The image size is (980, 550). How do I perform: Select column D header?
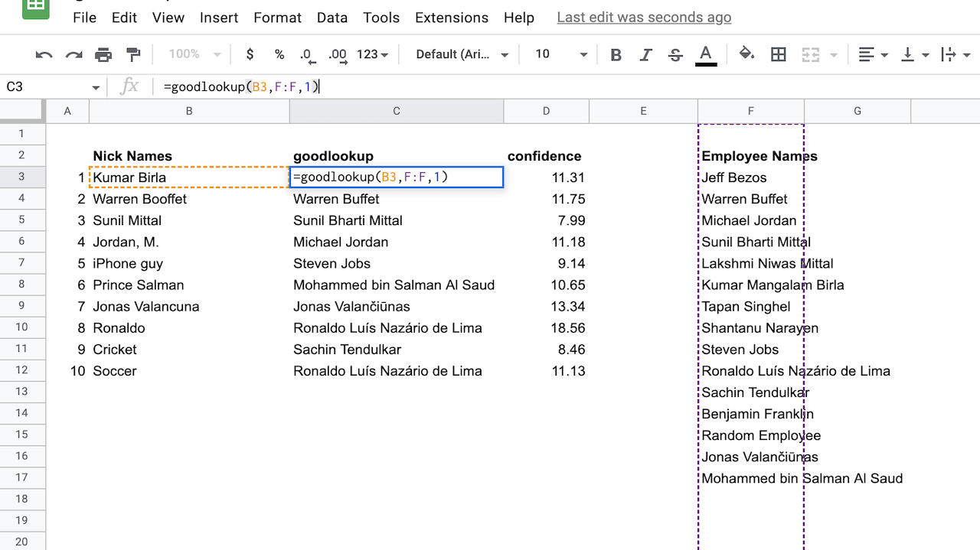(x=547, y=111)
